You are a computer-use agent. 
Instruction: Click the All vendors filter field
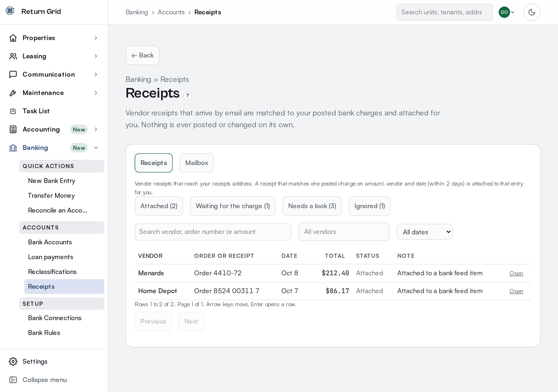pyautogui.click(x=344, y=232)
